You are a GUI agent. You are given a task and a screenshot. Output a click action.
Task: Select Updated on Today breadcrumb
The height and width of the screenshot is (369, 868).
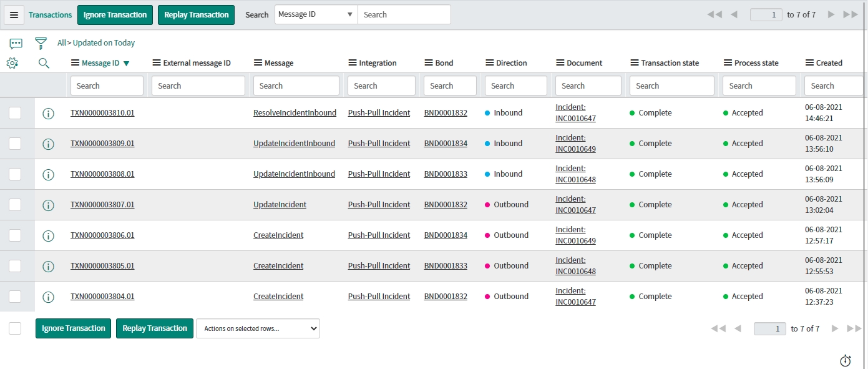[104, 43]
